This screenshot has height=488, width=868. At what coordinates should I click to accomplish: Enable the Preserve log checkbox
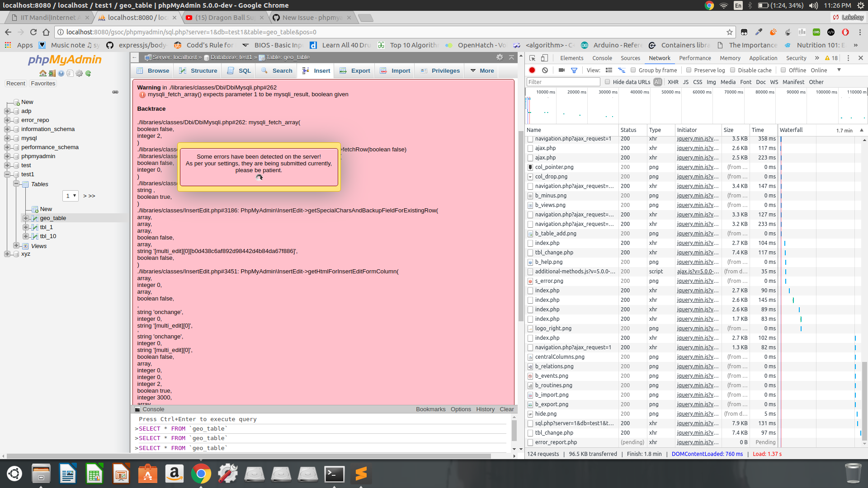coord(688,70)
